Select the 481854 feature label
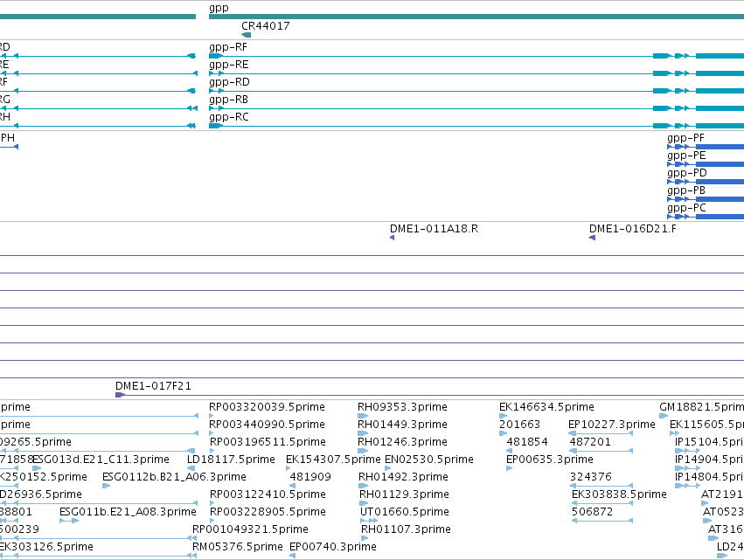Screen dimensions: 744x560 click(527, 442)
